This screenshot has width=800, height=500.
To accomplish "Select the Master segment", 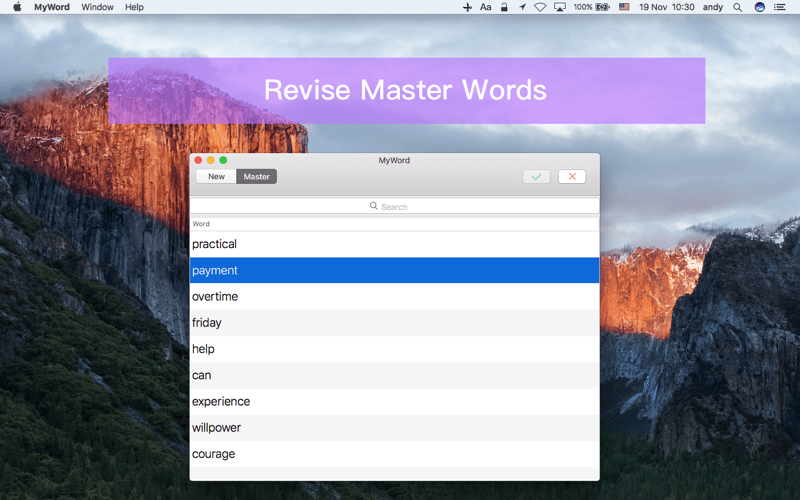I will click(x=257, y=177).
